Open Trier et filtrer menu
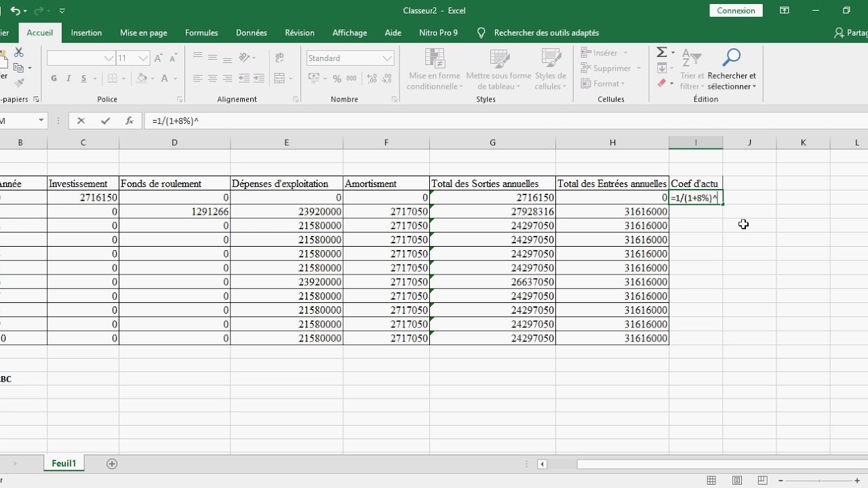Viewport: 868px width, 488px height. tap(692, 69)
